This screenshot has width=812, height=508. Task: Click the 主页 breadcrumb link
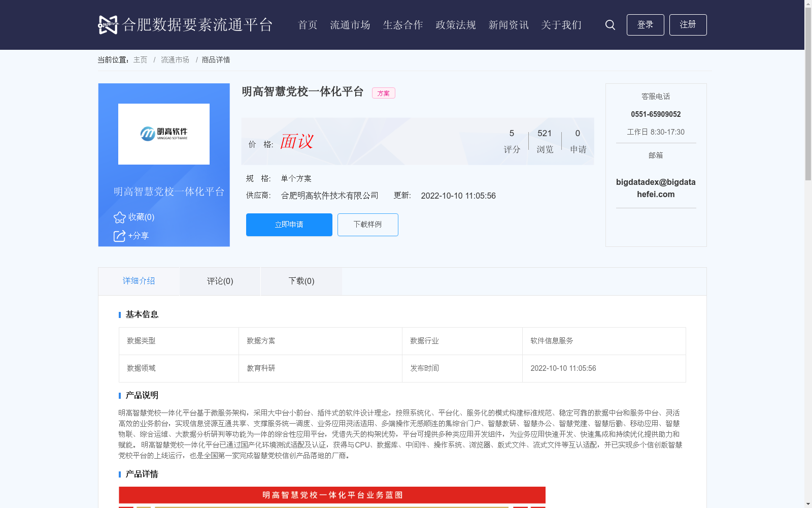pos(140,60)
